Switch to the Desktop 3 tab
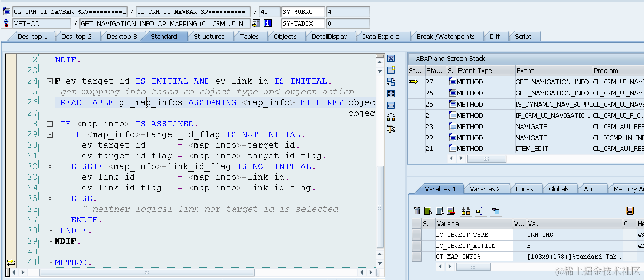 [x=122, y=36]
